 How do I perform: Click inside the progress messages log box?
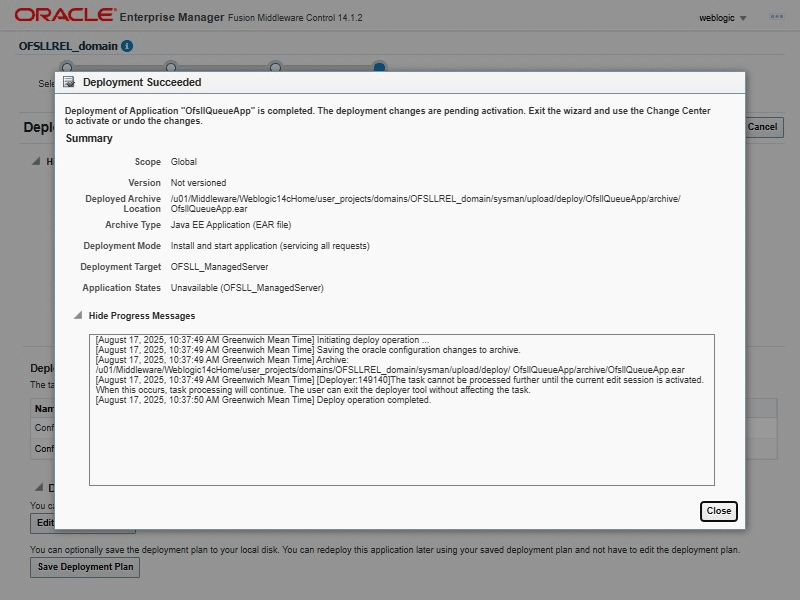point(400,440)
